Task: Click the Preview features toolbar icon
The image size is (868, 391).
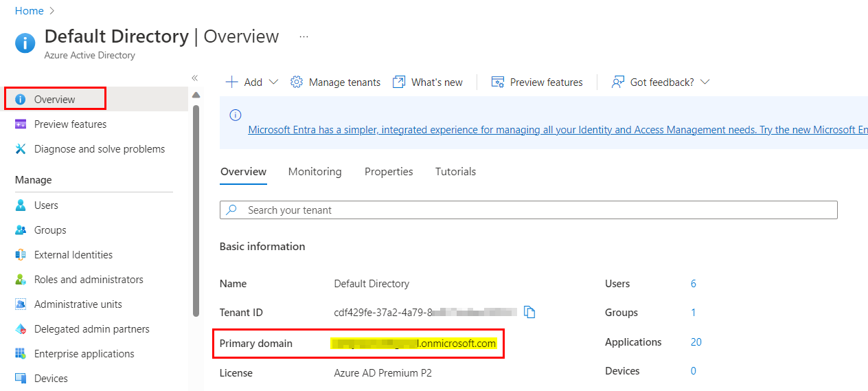Action: [498, 82]
